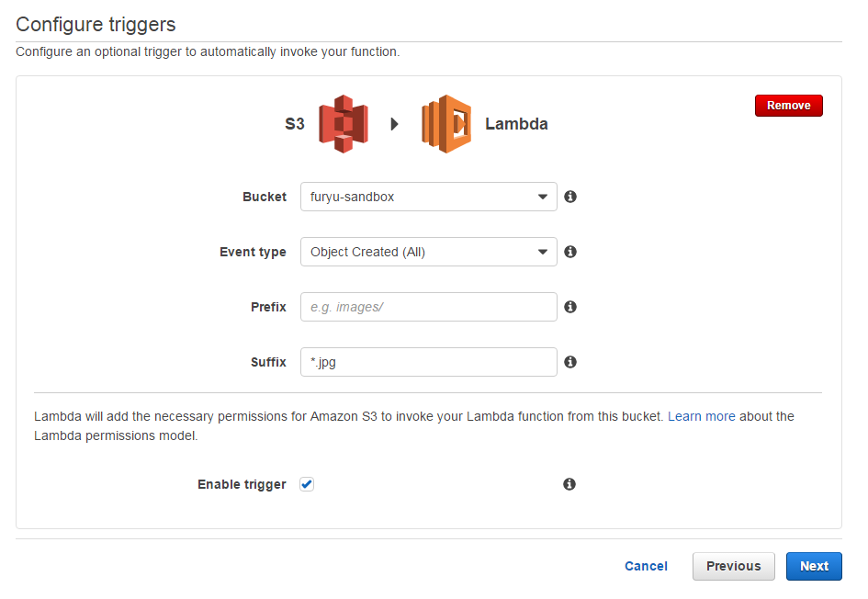The width and height of the screenshot is (868, 599).
Task: Show info for the Bucket field
Action: (x=570, y=197)
